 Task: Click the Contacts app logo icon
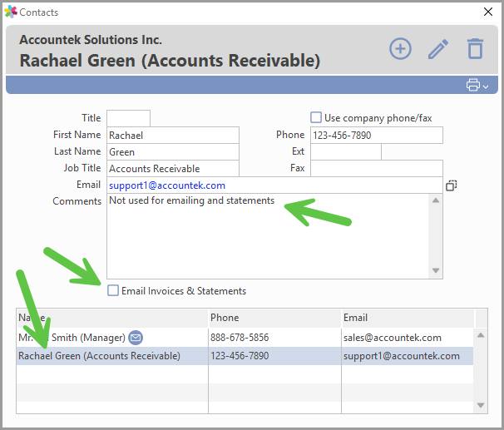(11, 12)
